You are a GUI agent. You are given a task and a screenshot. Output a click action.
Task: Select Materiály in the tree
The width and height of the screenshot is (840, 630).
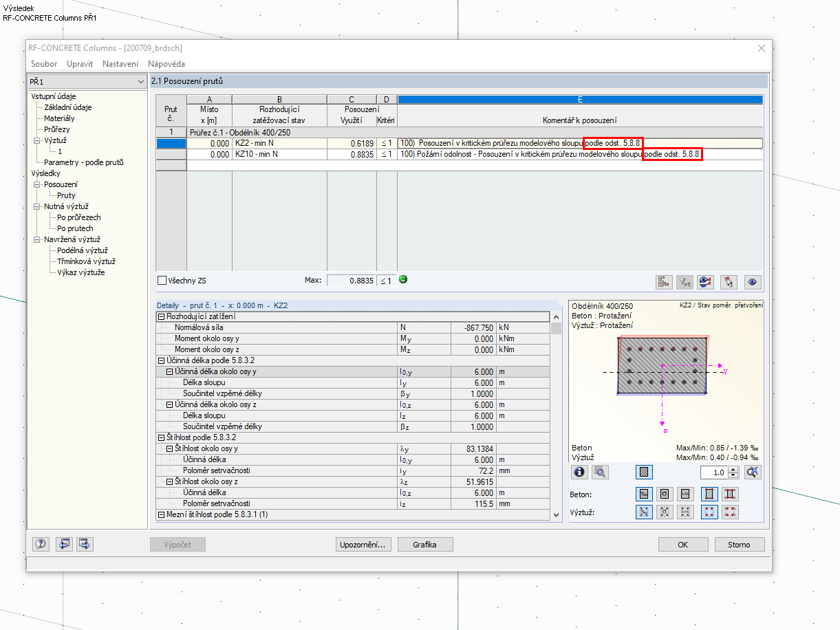pos(59,118)
